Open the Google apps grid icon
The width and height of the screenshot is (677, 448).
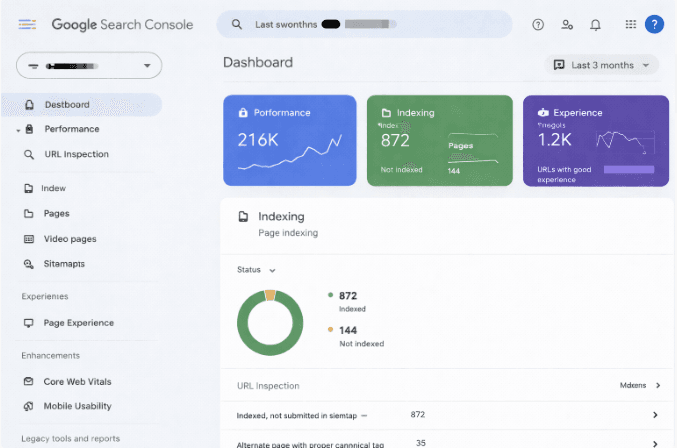630,24
